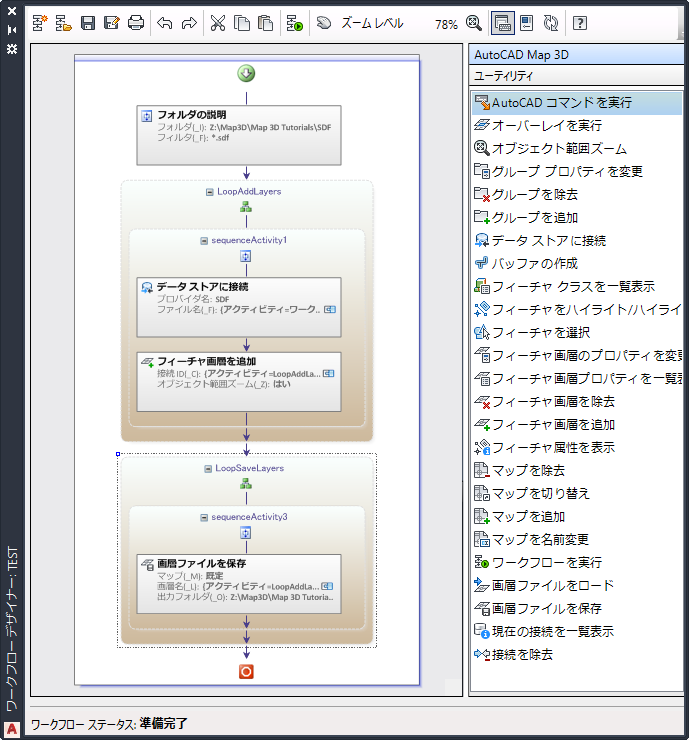Click the red workflow end node
Viewport: 689px width, 740px height.
(x=246, y=672)
